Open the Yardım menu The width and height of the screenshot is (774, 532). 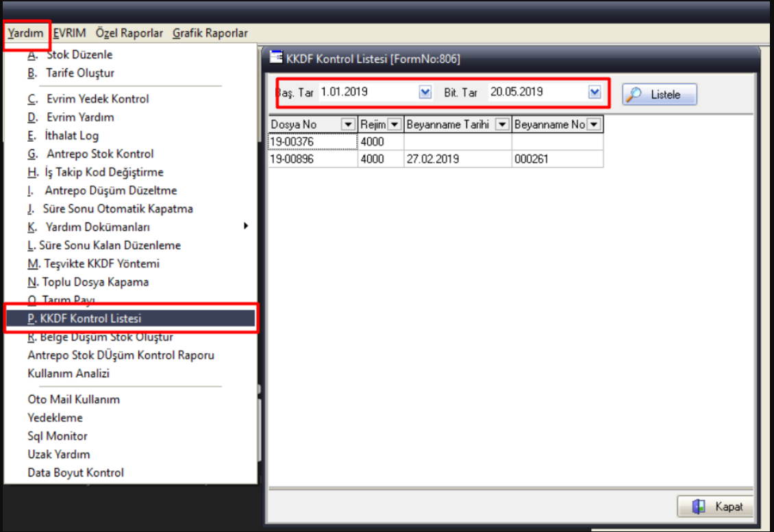coord(26,33)
